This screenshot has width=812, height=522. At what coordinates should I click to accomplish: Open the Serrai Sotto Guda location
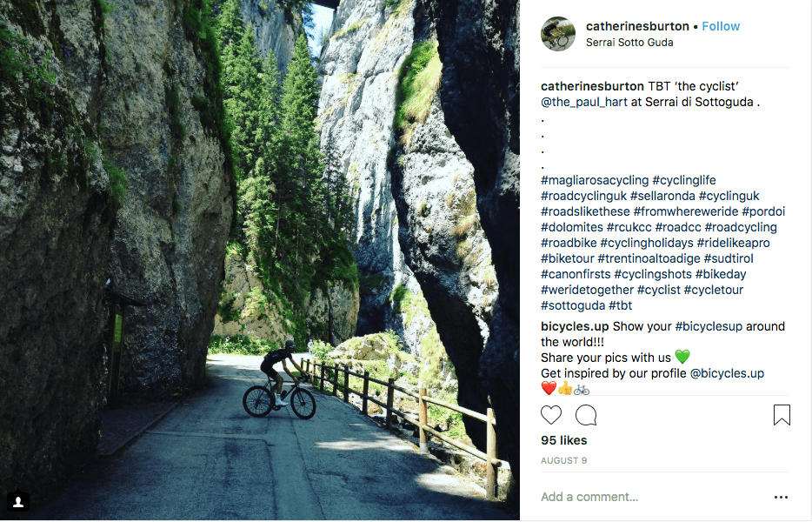(x=629, y=42)
